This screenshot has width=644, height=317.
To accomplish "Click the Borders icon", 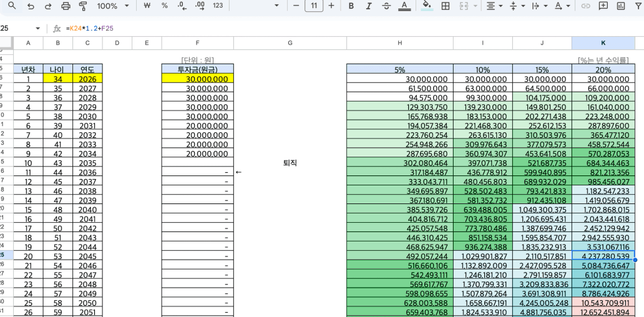I will pos(446,6).
